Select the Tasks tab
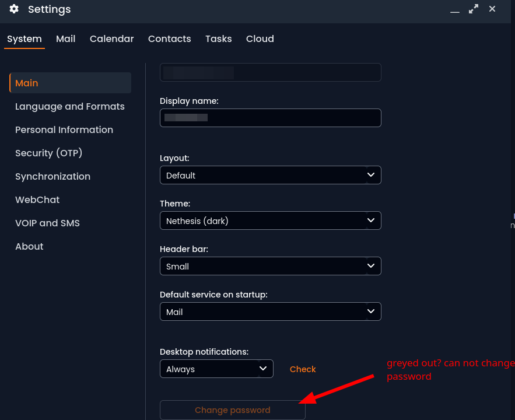This screenshot has height=420, width=515. click(x=218, y=38)
